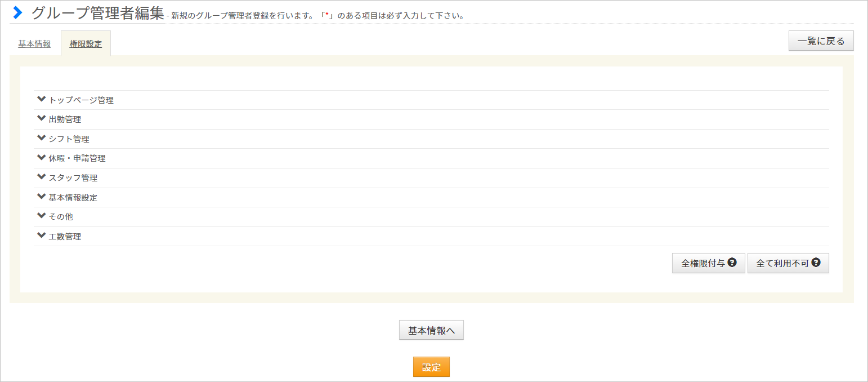The height and width of the screenshot is (382, 868).
Task: Select the 権限設定 tab
Action: [x=86, y=44]
